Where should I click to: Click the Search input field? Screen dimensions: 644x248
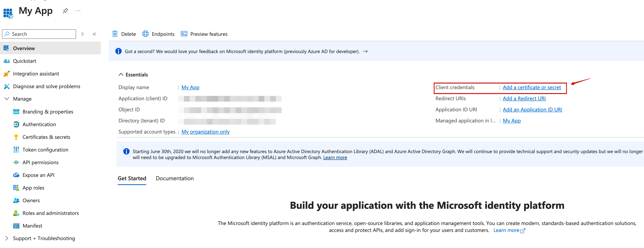[x=39, y=34]
